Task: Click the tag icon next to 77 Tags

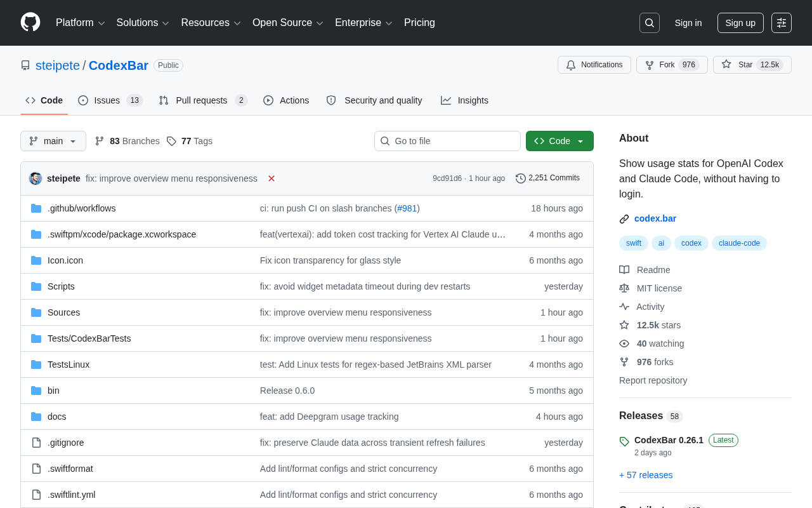Action: coord(171,141)
